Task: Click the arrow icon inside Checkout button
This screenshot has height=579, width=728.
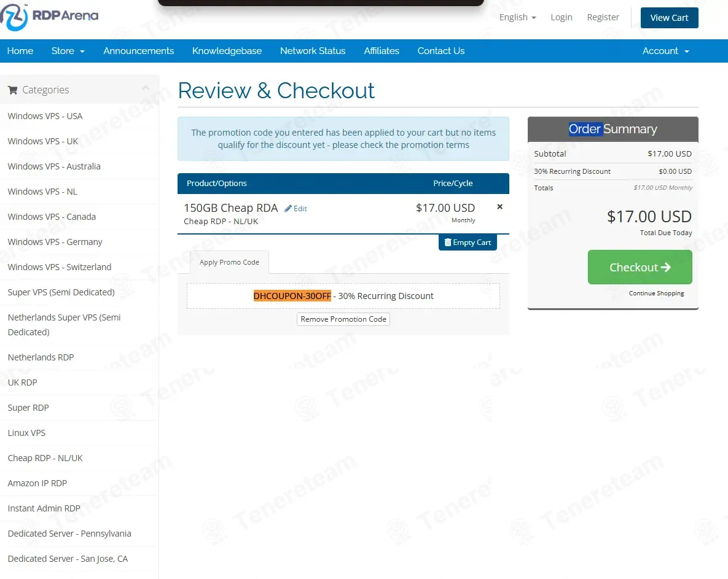Action: tap(668, 266)
